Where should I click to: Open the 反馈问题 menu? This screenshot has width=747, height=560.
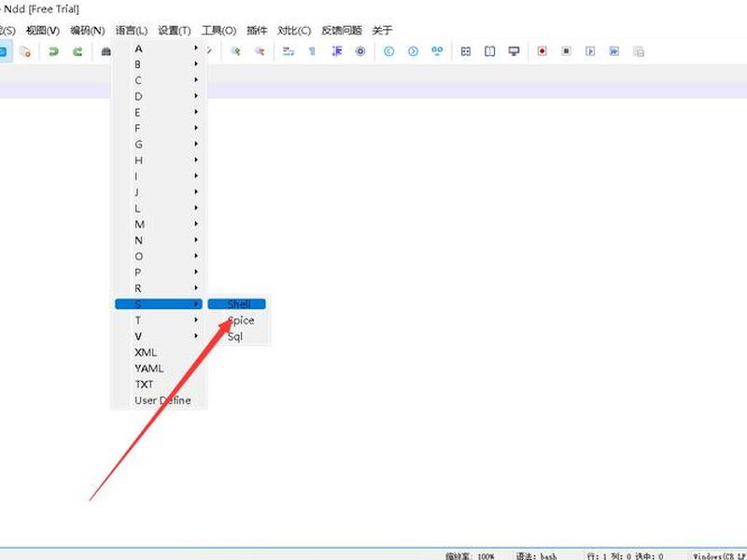tap(342, 31)
